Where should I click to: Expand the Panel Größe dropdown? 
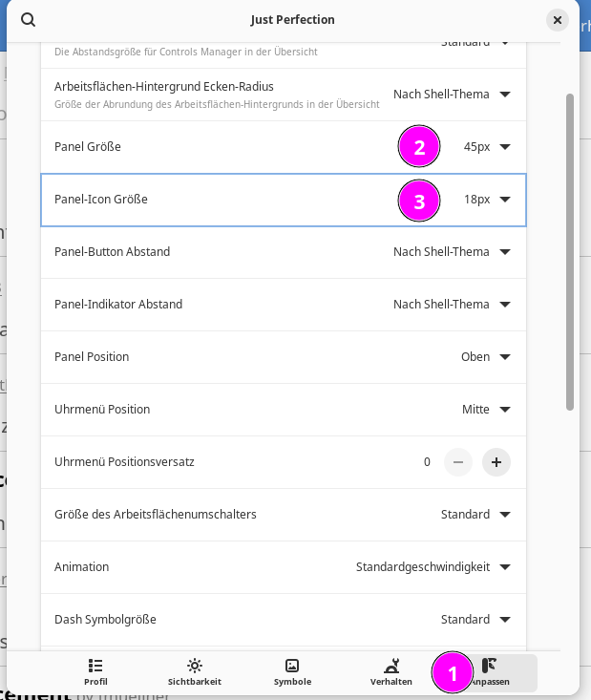(487, 147)
